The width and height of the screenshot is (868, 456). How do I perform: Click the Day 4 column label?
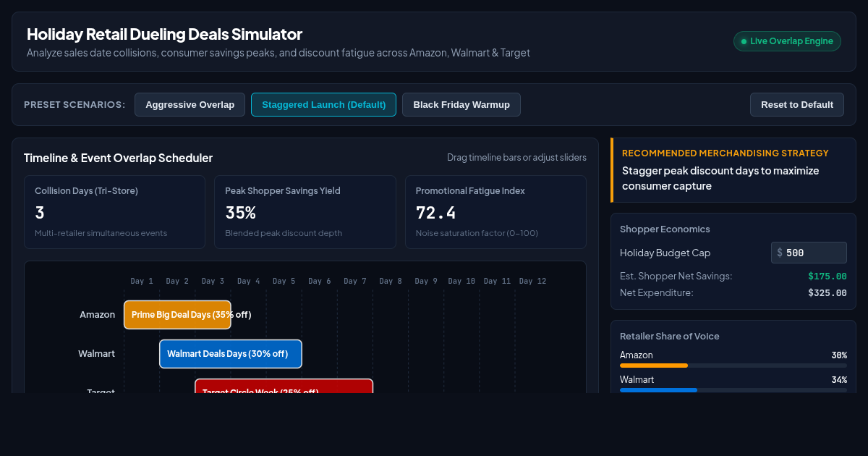tap(249, 281)
